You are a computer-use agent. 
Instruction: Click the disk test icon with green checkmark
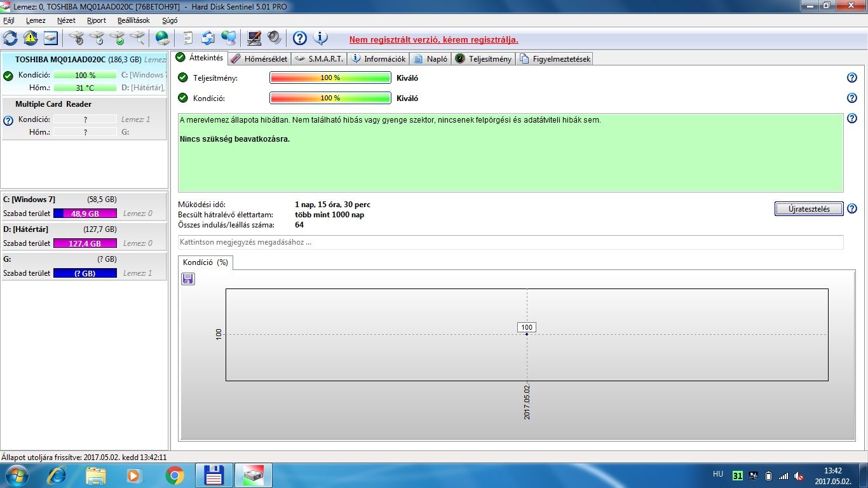coord(116,38)
